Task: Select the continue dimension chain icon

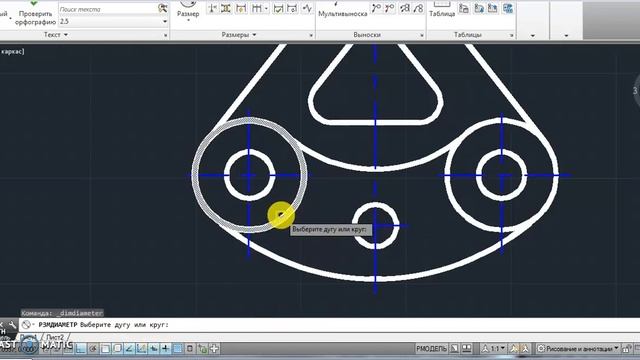Action: pos(257,8)
